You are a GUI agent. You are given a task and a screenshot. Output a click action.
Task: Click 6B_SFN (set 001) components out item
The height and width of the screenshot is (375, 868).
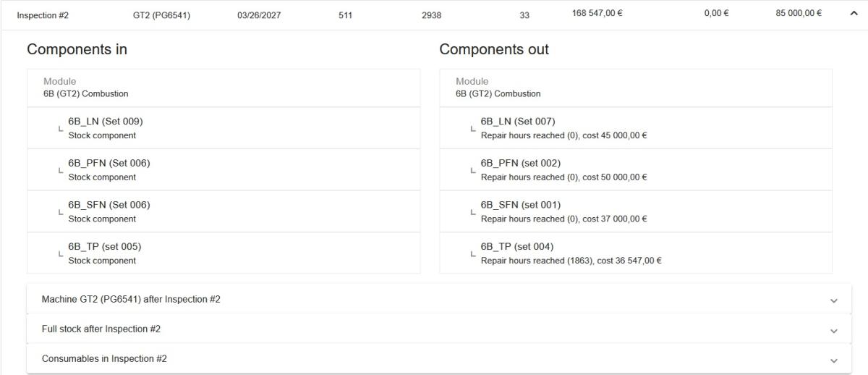tap(521, 211)
